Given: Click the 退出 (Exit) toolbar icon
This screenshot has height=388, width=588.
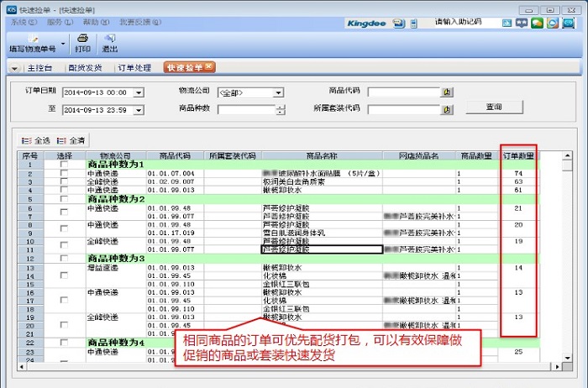Looking at the screenshot, I should point(110,43).
